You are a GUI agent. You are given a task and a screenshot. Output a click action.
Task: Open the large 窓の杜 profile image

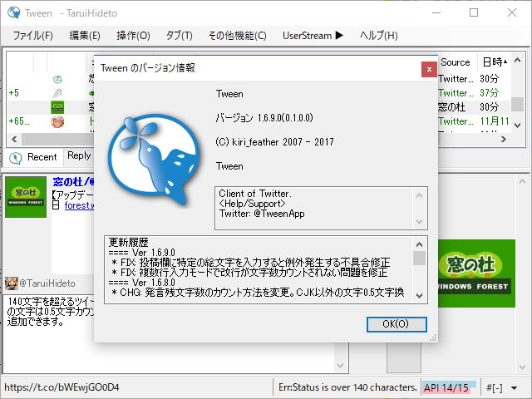coord(26,197)
